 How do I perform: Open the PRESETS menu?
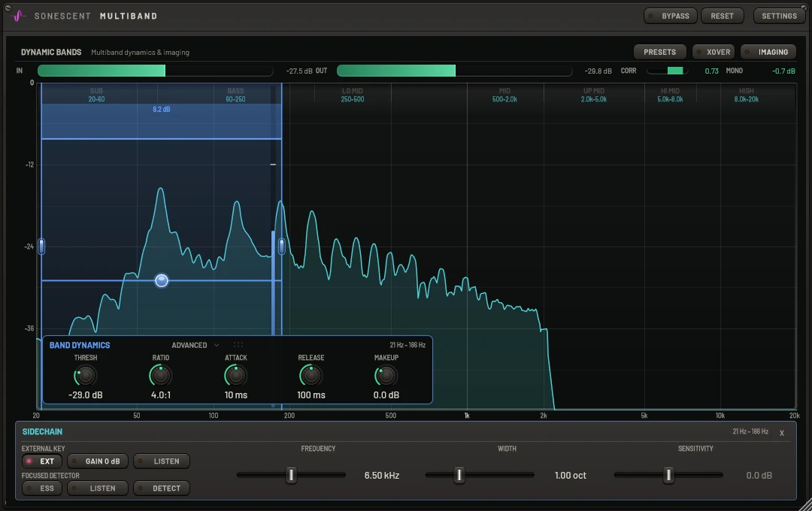tap(660, 52)
